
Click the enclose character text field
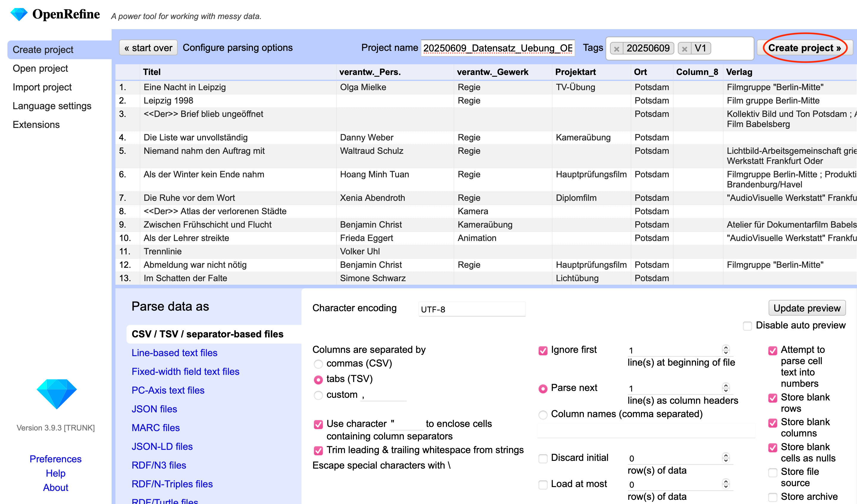(406, 424)
